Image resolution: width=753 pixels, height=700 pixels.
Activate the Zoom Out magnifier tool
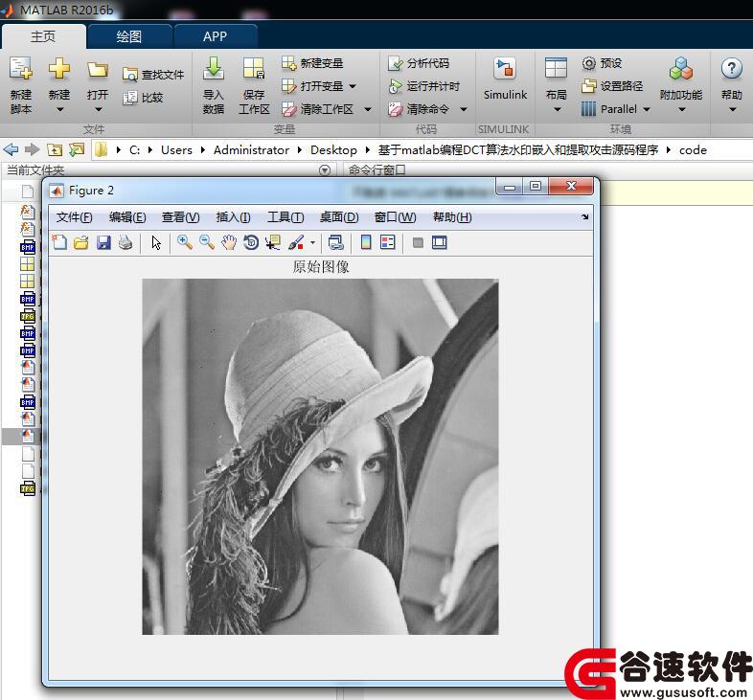click(x=207, y=242)
